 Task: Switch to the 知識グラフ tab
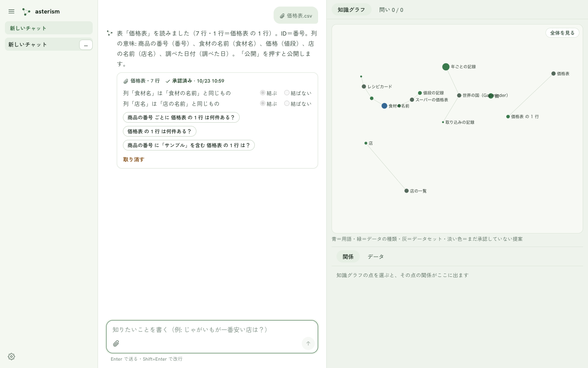click(351, 10)
